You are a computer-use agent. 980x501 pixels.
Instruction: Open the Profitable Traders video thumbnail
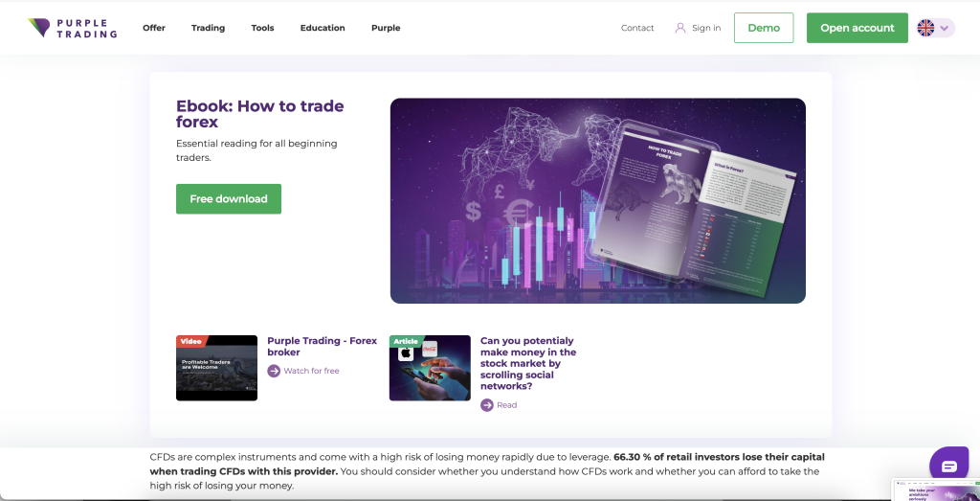[x=217, y=368]
